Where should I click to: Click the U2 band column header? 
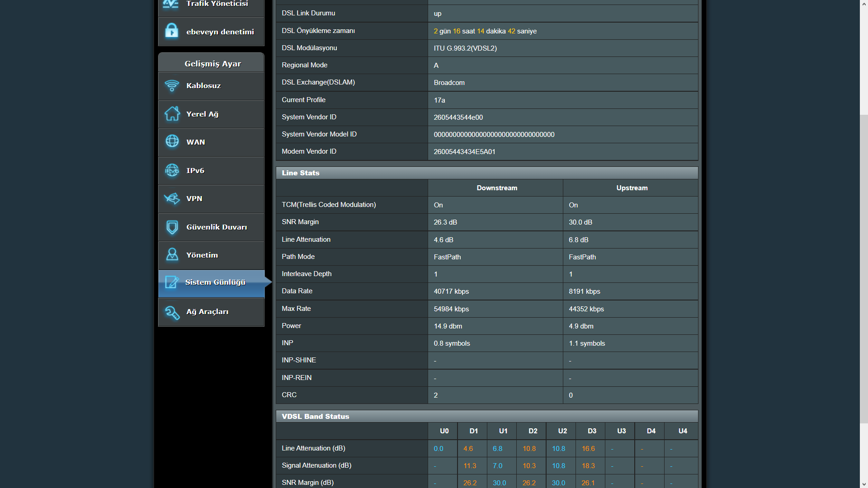tap(562, 431)
